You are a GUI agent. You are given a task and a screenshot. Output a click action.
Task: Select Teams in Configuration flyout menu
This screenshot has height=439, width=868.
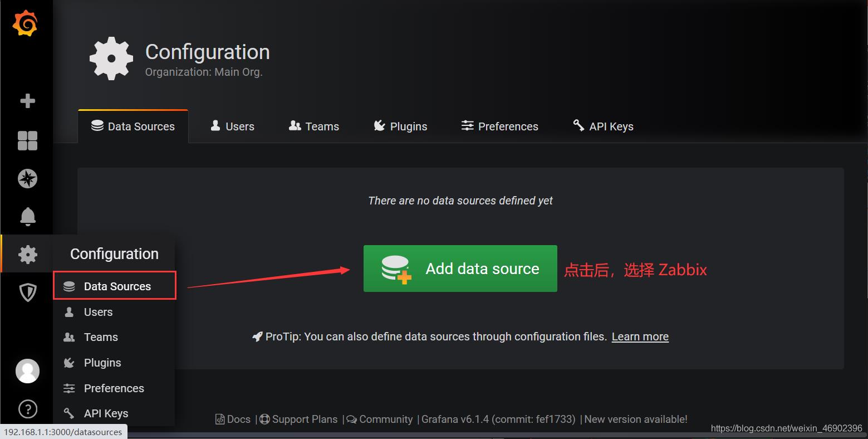tap(115, 337)
